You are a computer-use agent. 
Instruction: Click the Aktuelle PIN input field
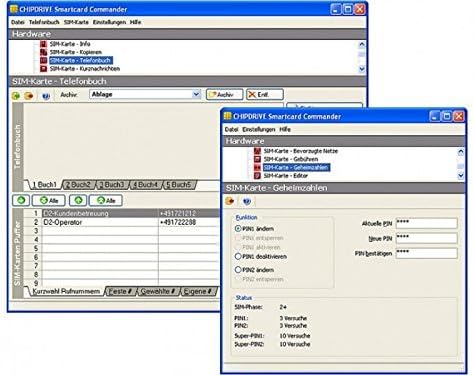[x=426, y=223]
